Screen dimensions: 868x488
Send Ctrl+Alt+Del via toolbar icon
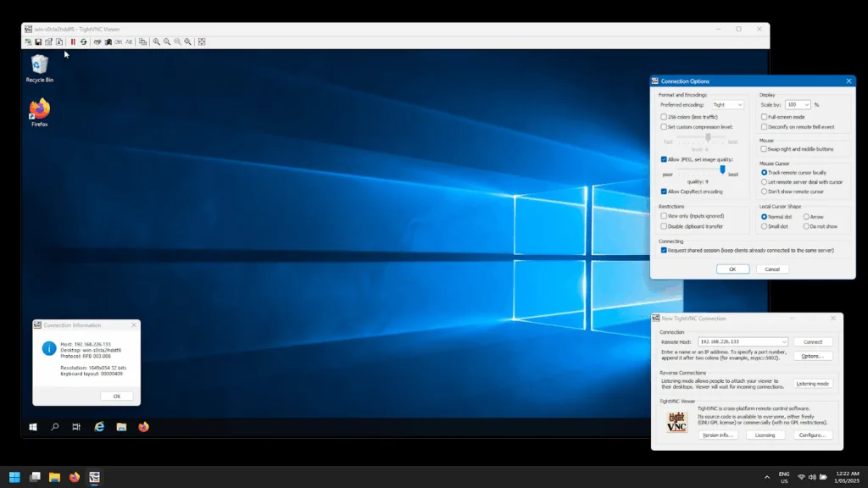[97, 42]
